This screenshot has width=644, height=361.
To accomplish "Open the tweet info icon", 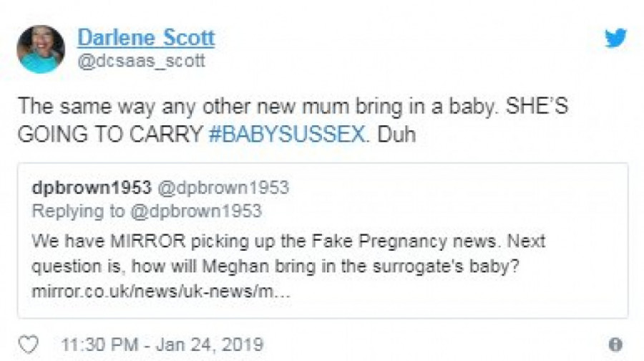I will [615, 345].
